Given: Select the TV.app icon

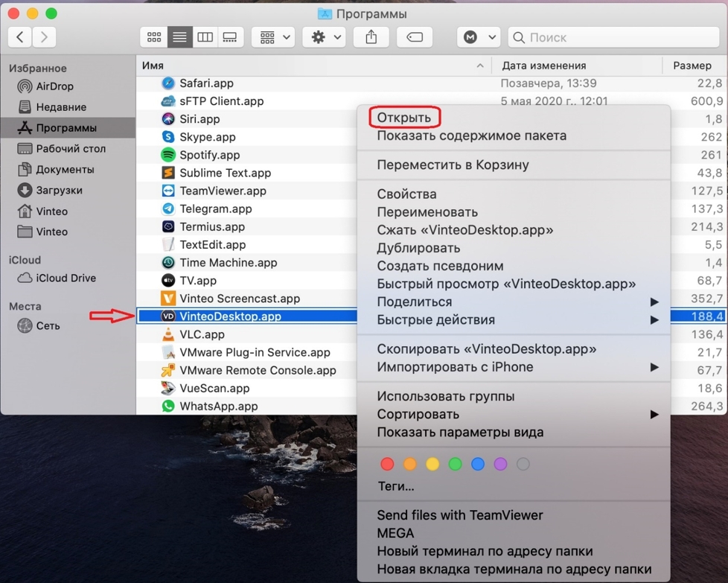Looking at the screenshot, I should coord(168,281).
